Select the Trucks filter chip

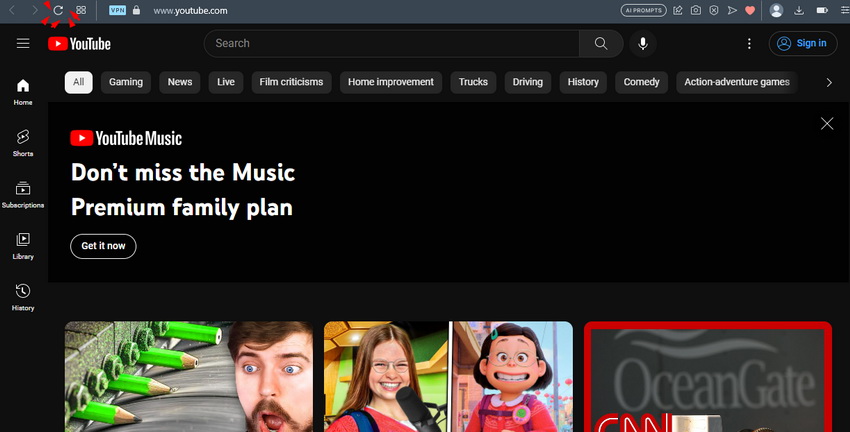click(x=473, y=82)
